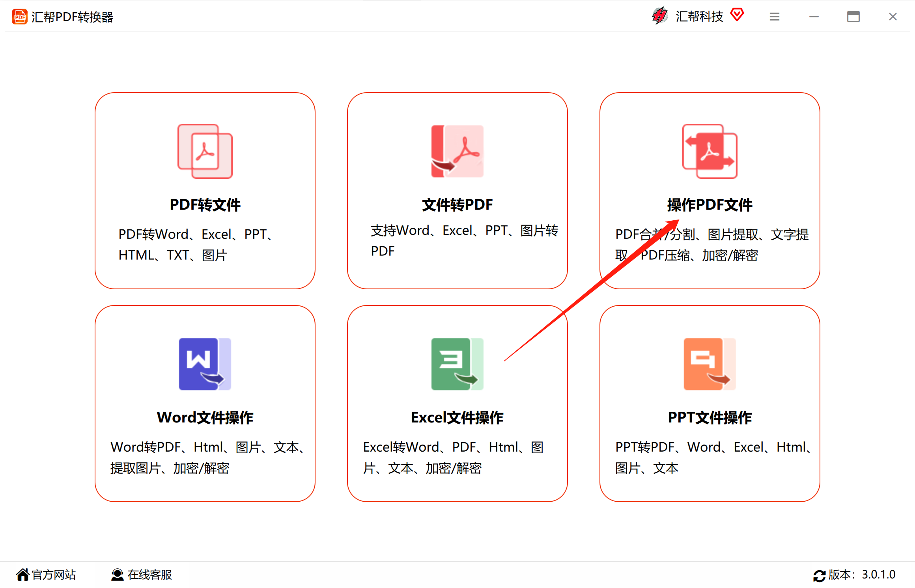915x588 pixels.
Task: Click the 汇帮PDF转换器 window title text
Action: 72,17
